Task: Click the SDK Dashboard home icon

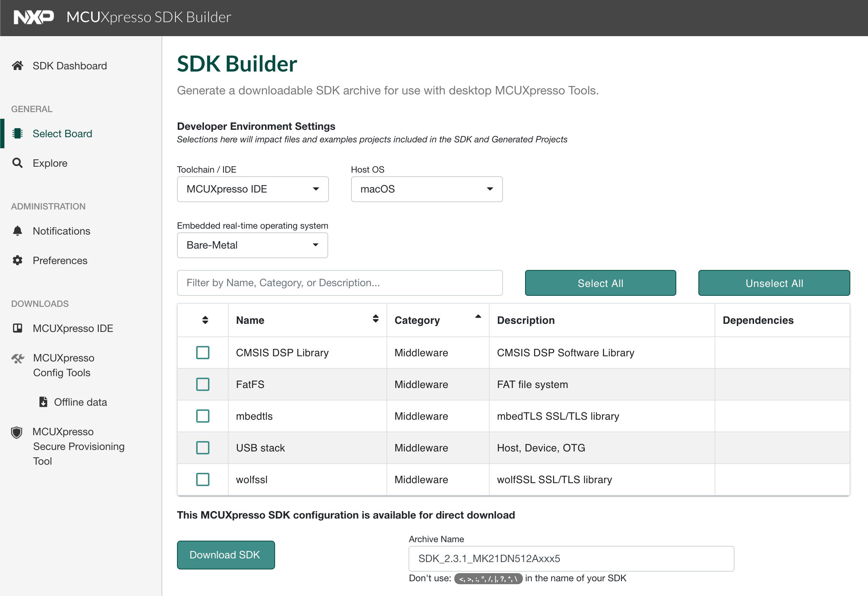Action: pyautogui.click(x=18, y=66)
